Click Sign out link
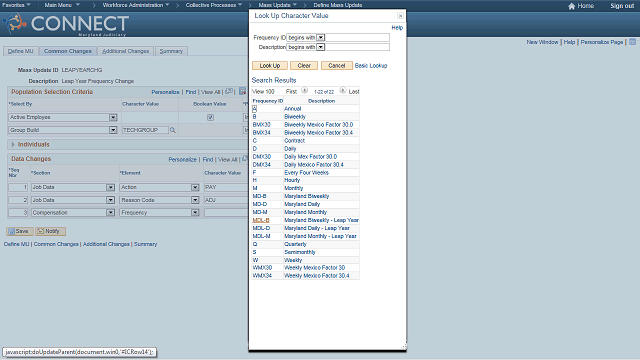This screenshot has width=640, height=360. (x=622, y=6)
